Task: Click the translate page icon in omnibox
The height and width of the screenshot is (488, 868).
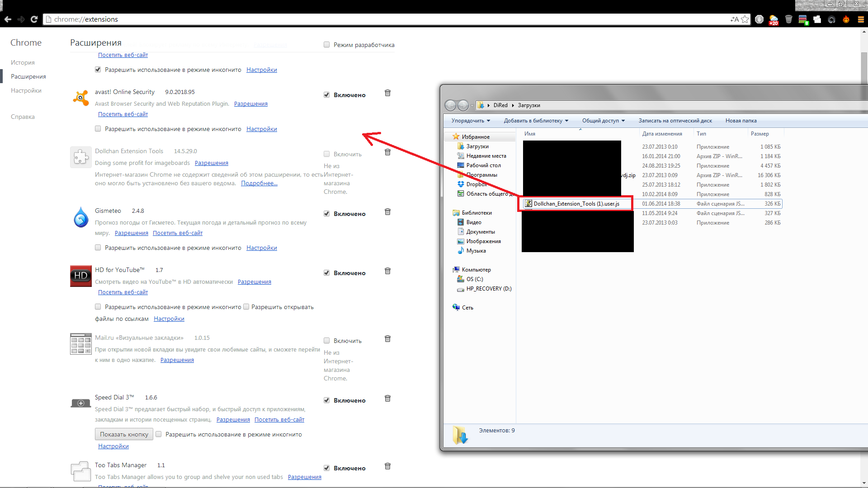Action: coord(734,19)
